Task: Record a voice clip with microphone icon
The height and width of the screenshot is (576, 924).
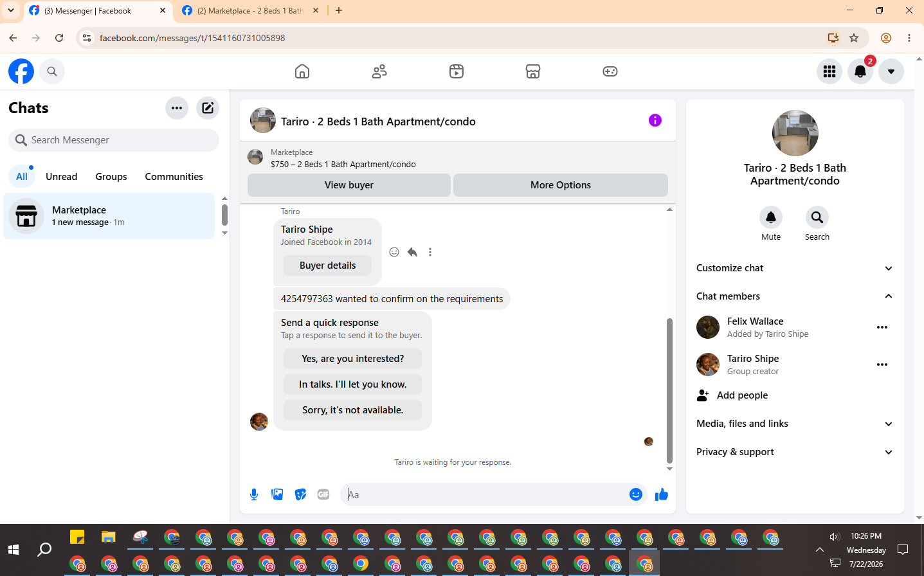Action: coord(254,494)
